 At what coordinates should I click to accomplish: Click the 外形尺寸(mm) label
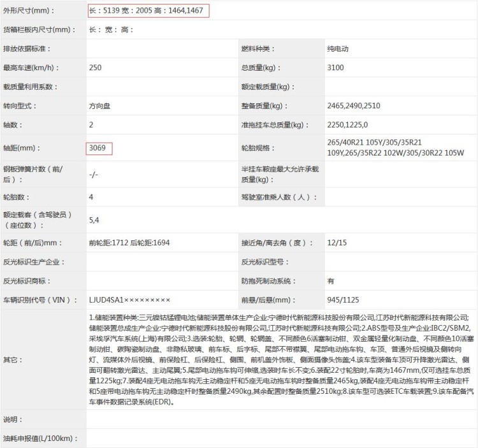[29, 11]
